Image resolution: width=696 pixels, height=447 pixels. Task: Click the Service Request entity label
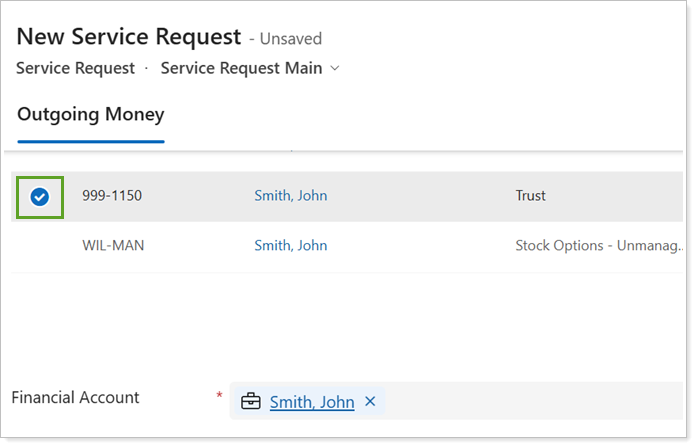click(x=76, y=68)
